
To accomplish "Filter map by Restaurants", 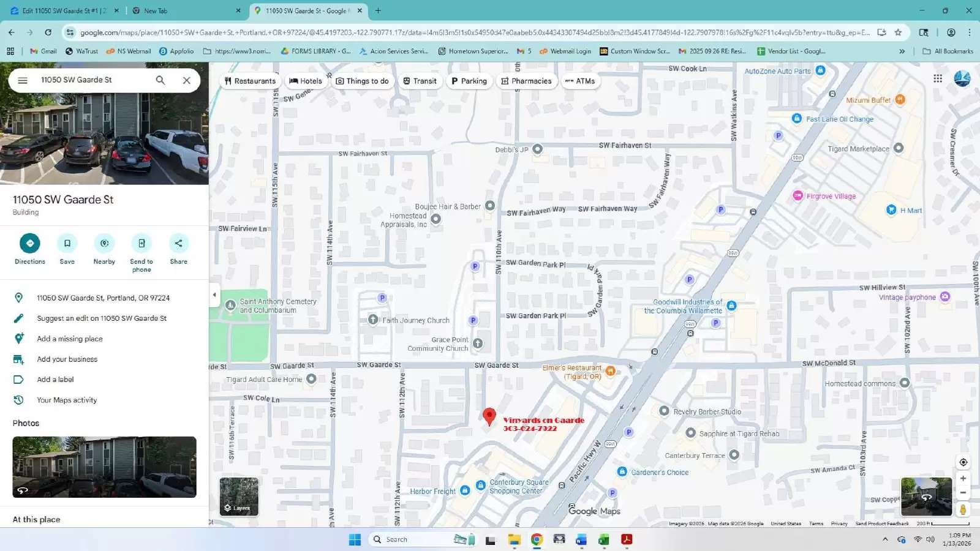I will click(x=250, y=81).
